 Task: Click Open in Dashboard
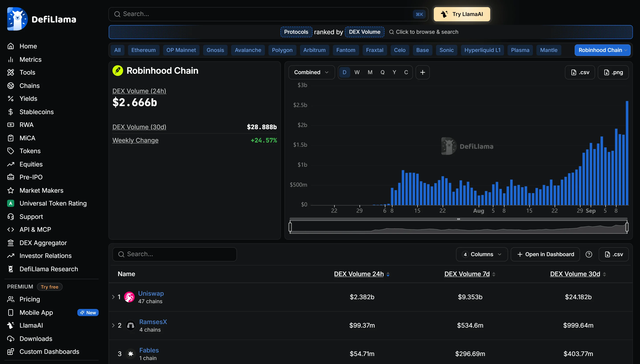pos(545,255)
